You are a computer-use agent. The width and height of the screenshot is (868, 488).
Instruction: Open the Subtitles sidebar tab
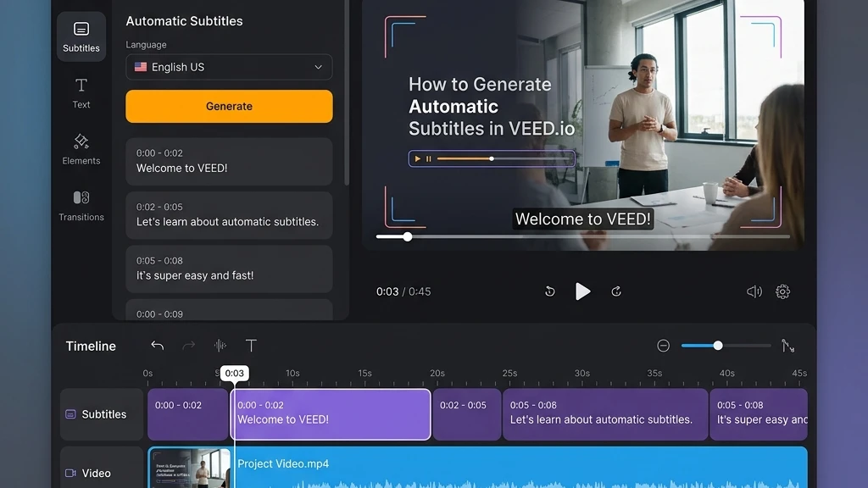pos(81,36)
